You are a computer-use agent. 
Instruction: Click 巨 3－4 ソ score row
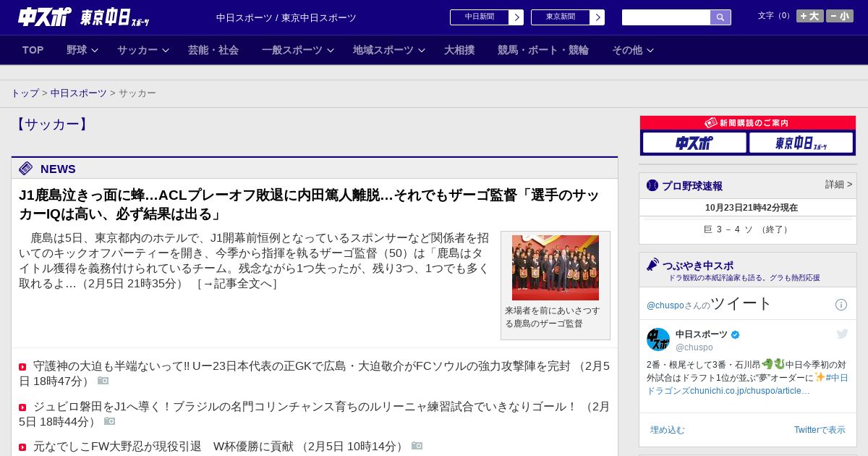pos(747,229)
